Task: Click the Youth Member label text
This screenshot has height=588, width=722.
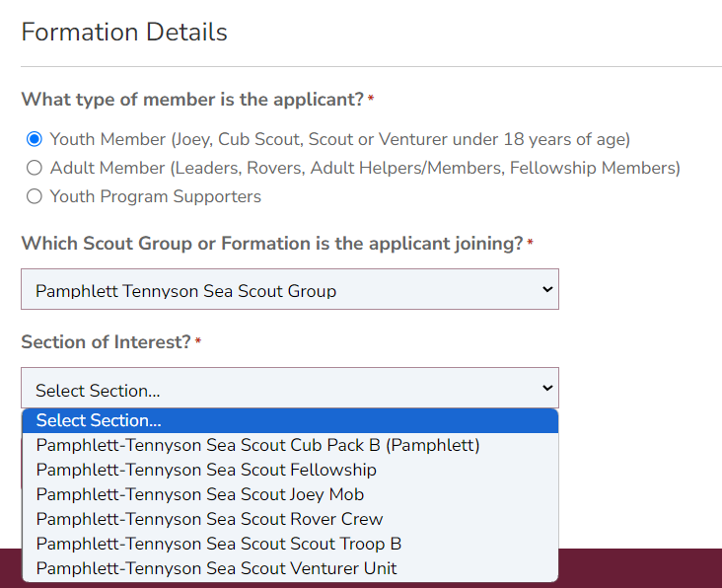Action: click(340, 139)
